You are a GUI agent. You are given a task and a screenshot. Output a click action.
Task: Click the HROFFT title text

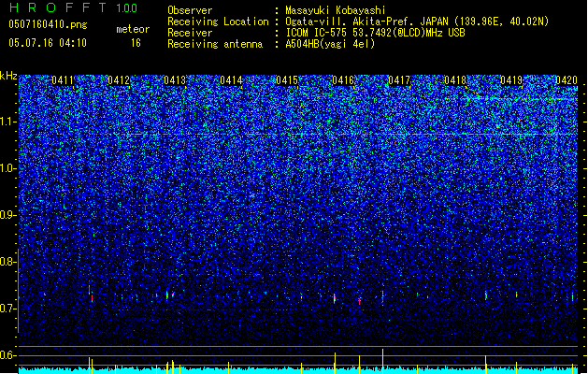coord(58,7)
